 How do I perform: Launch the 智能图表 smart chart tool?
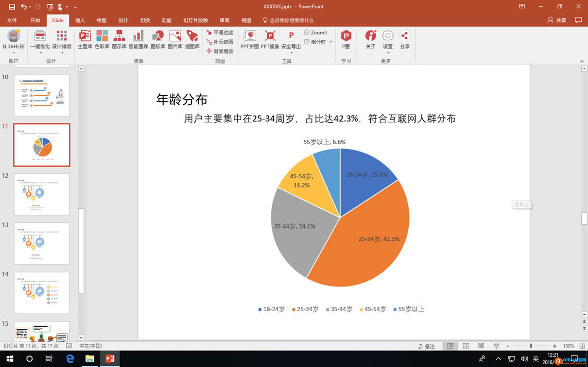(x=138, y=40)
